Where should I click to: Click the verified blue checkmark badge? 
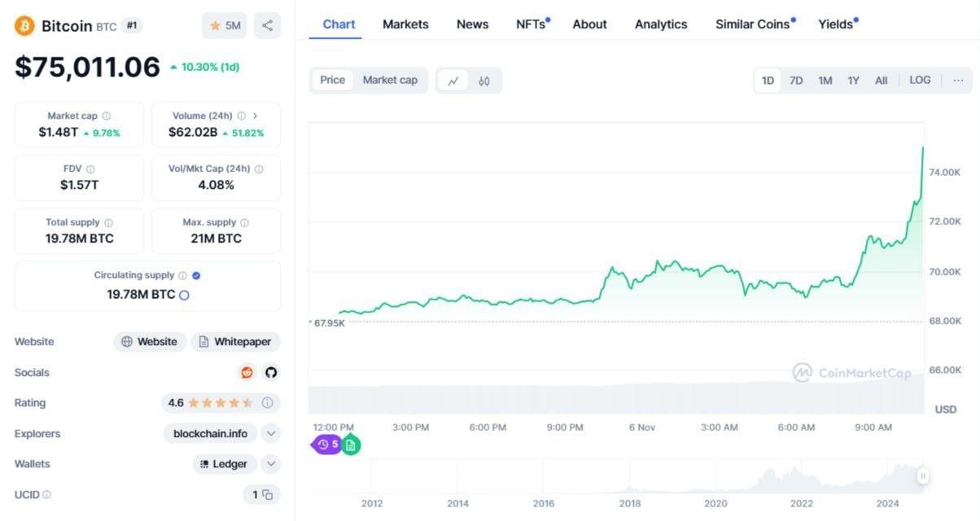(196, 275)
